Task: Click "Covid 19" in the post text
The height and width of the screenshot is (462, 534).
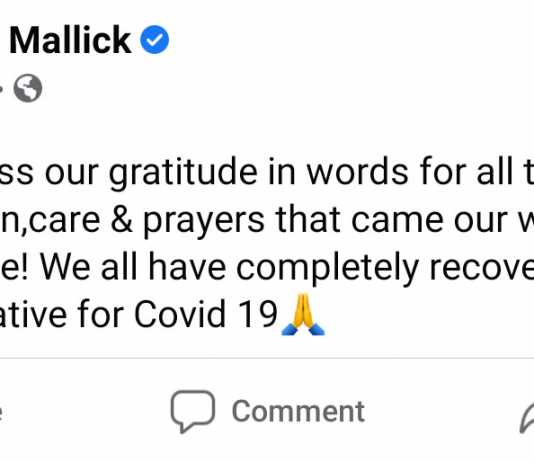Action: [x=205, y=314]
